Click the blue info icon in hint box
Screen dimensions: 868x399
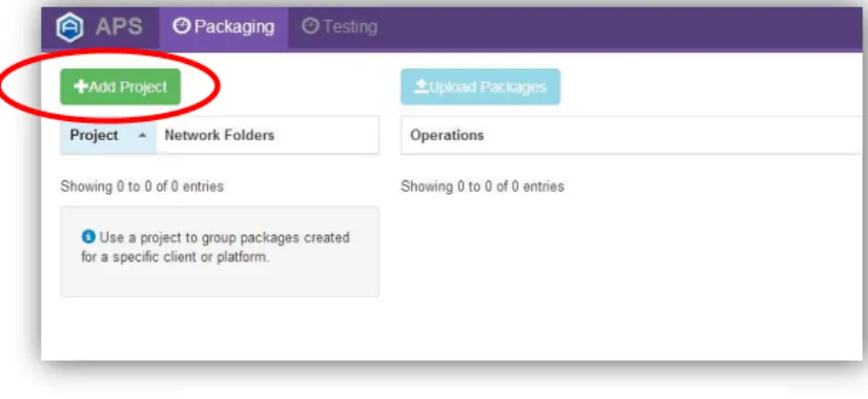(89, 237)
